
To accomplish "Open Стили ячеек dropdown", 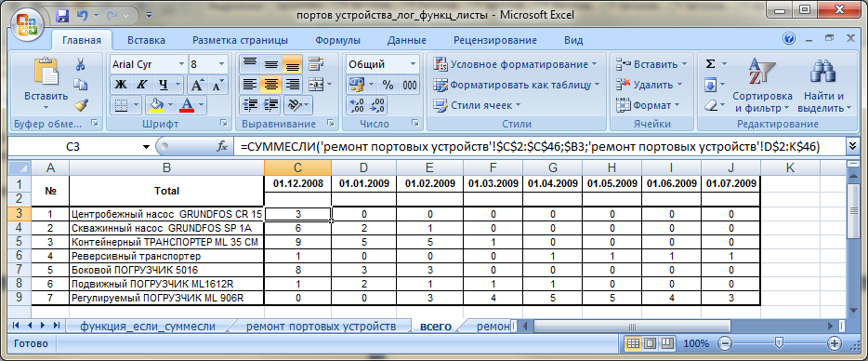I will coord(477,105).
